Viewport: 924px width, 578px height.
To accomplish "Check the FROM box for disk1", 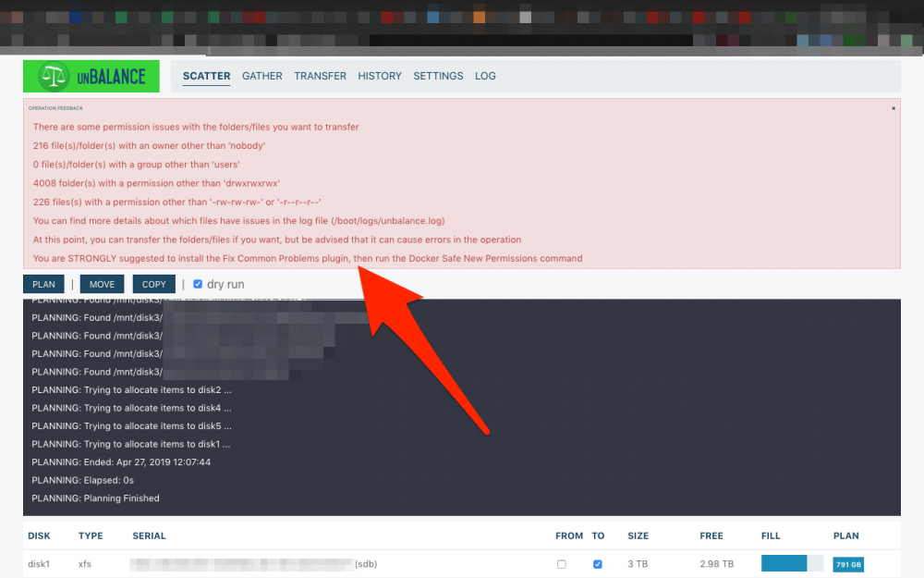I will [x=562, y=564].
